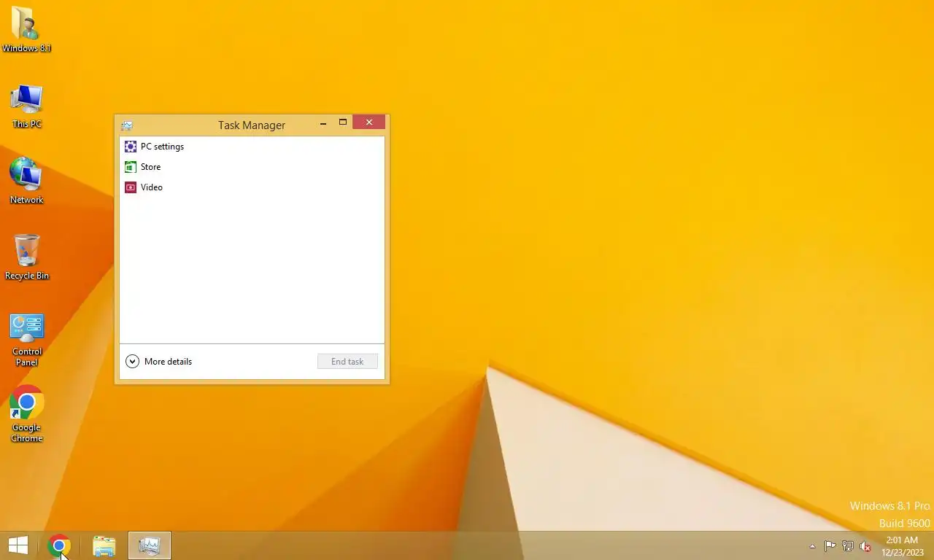Open Action Center flag icon

point(830,546)
